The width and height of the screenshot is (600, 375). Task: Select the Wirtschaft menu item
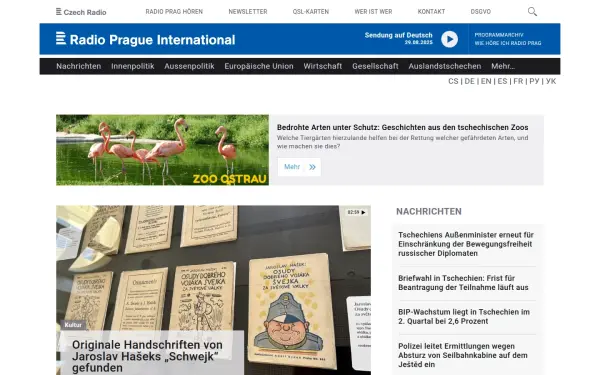pos(323,66)
